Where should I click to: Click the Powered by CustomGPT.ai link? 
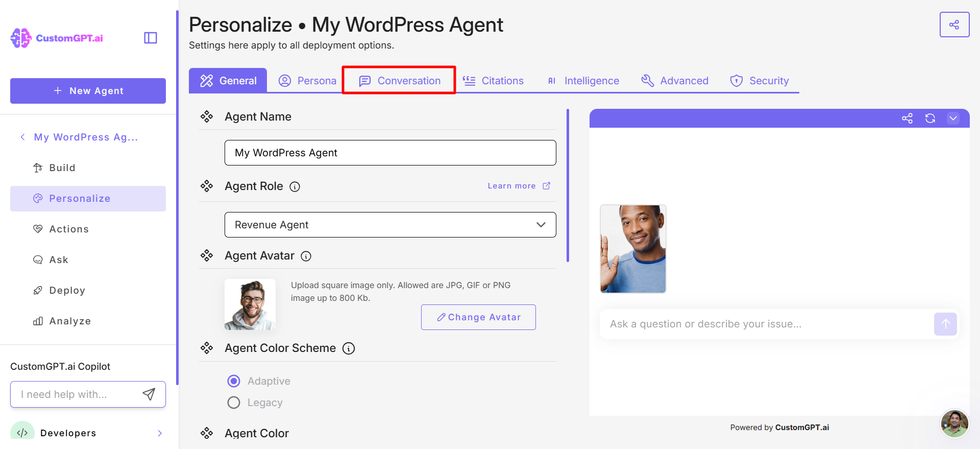coord(779,428)
